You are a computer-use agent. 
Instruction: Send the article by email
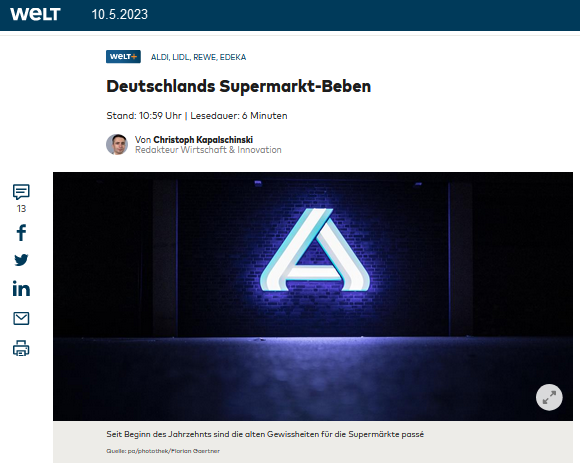[21, 318]
